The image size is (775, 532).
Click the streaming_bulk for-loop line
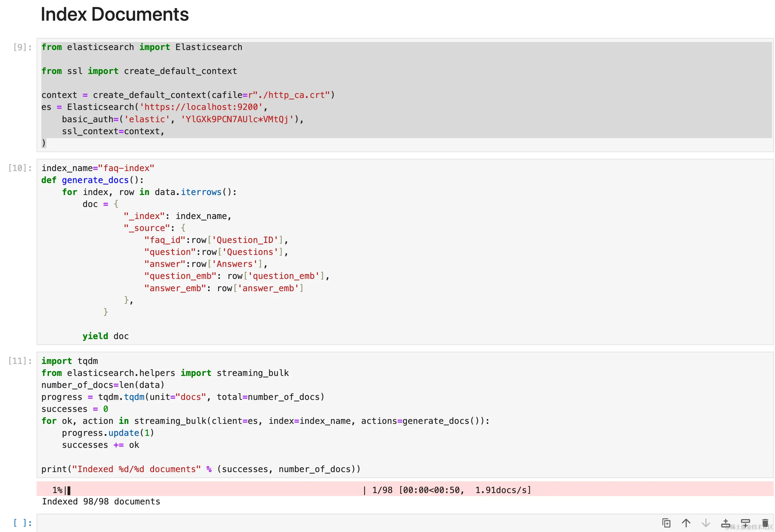tap(265, 421)
